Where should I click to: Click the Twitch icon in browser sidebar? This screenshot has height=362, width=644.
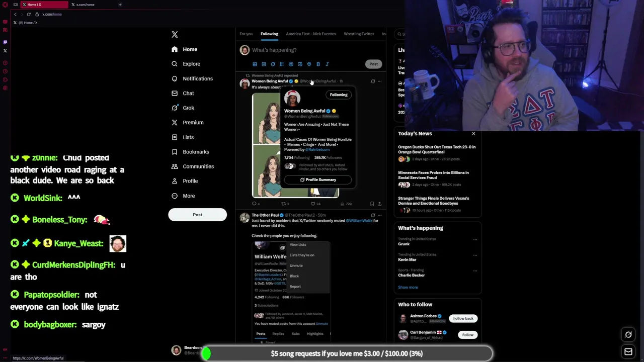tap(5, 42)
